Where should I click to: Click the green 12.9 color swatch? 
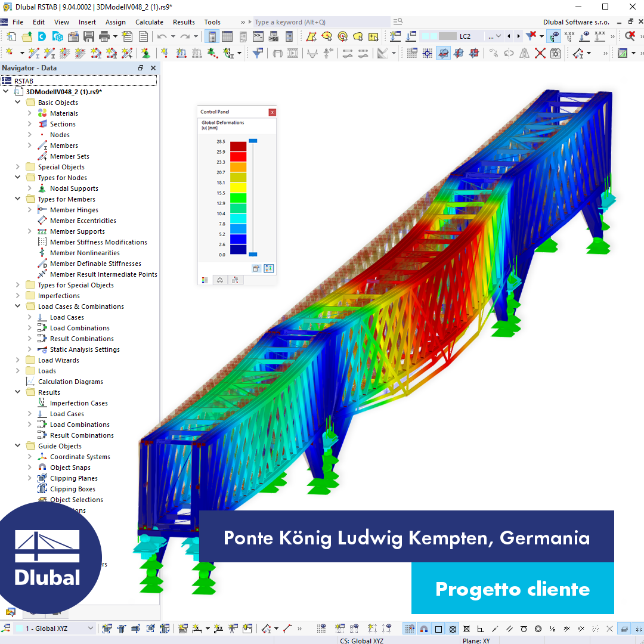pyautogui.click(x=238, y=198)
